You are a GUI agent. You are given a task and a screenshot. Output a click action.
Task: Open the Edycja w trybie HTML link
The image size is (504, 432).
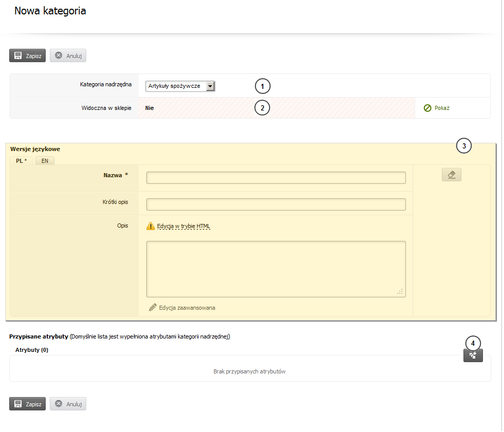(183, 226)
